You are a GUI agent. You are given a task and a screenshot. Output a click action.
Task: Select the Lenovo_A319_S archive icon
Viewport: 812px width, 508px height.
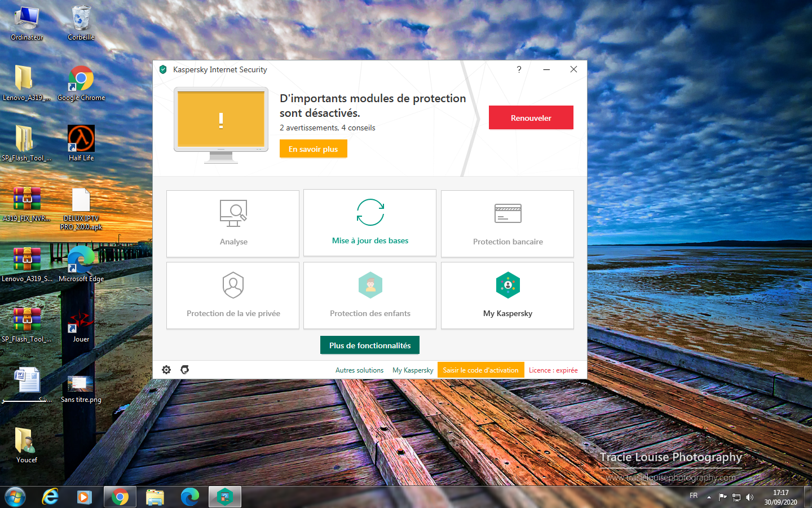pyautogui.click(x=27, y=265)
